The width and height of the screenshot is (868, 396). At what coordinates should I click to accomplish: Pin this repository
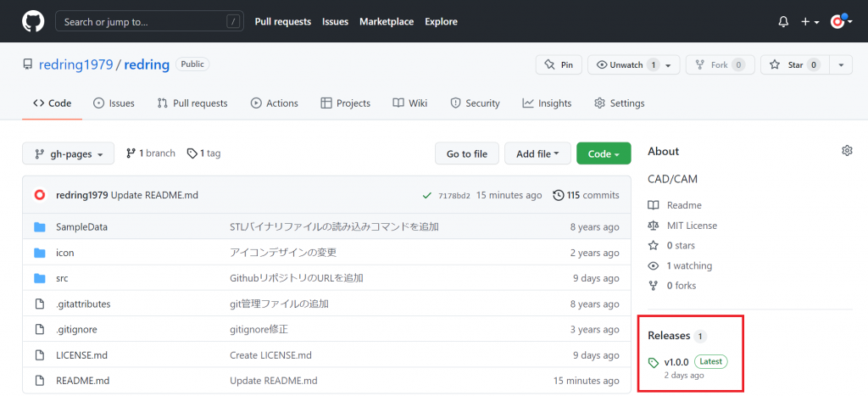click(x=559, y=64)
